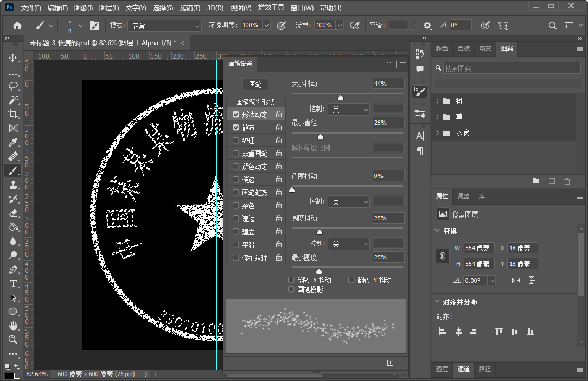Enable 纹理 checkbox
This screenshot has height=381, width=588.
click(x=235, y=141)
